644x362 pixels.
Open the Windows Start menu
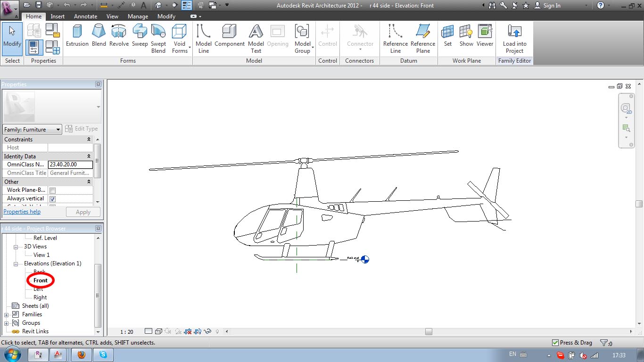coord(12,354)
